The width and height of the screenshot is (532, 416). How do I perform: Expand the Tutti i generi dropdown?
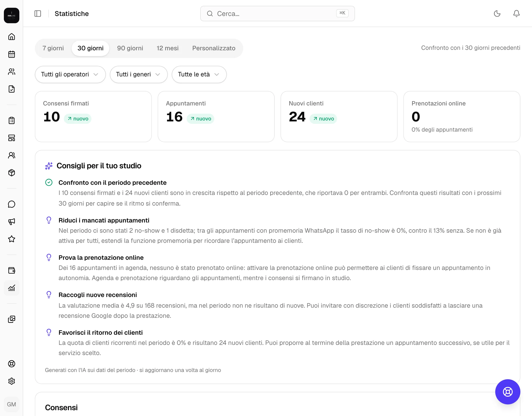tap(139, 74)
